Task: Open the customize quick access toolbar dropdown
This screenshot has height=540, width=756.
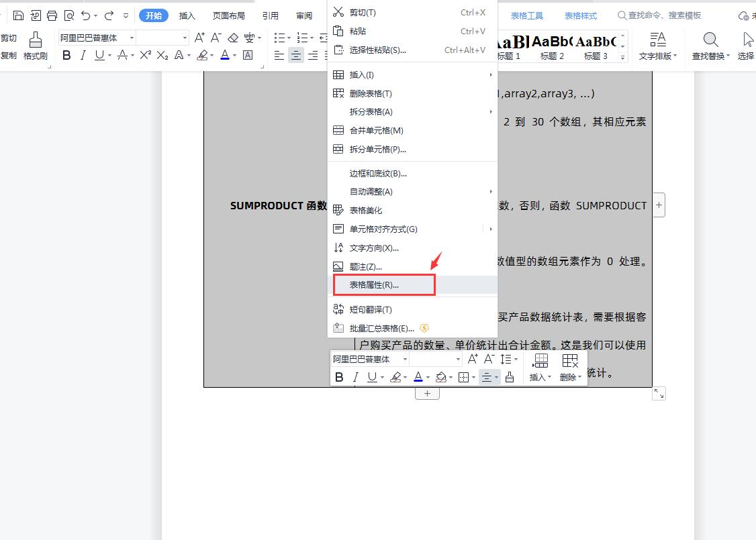Action: (126, 15)
